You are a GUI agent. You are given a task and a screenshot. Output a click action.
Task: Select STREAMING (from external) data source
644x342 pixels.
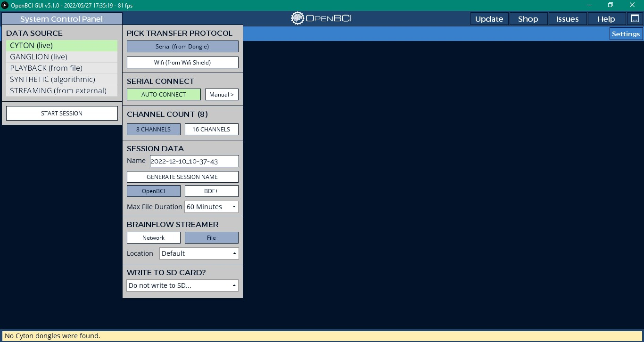coord(62,91)
